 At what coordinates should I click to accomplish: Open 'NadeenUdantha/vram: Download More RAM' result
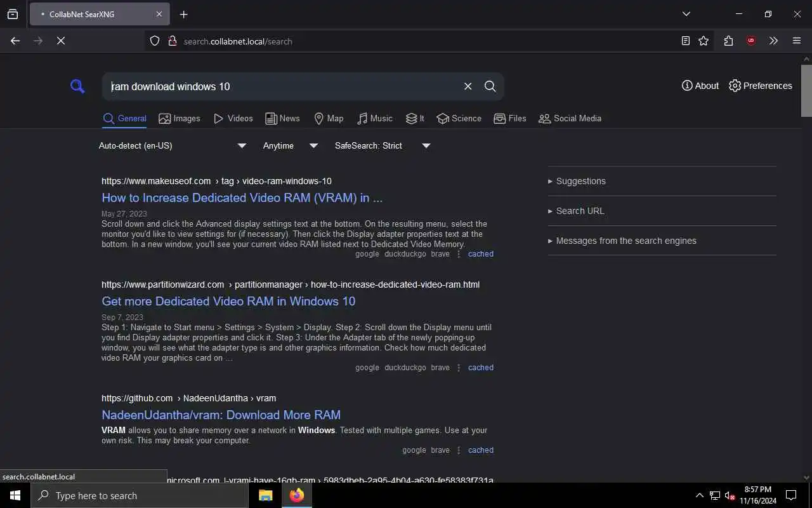(221, 415)
